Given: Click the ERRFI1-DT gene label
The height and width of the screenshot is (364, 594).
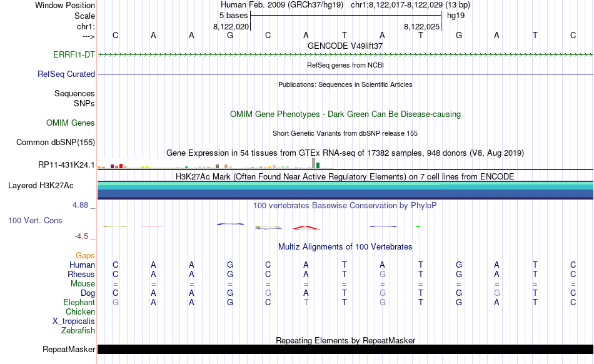Looking at the screenshot, I should pyautogui.click(x=74, y=54).
